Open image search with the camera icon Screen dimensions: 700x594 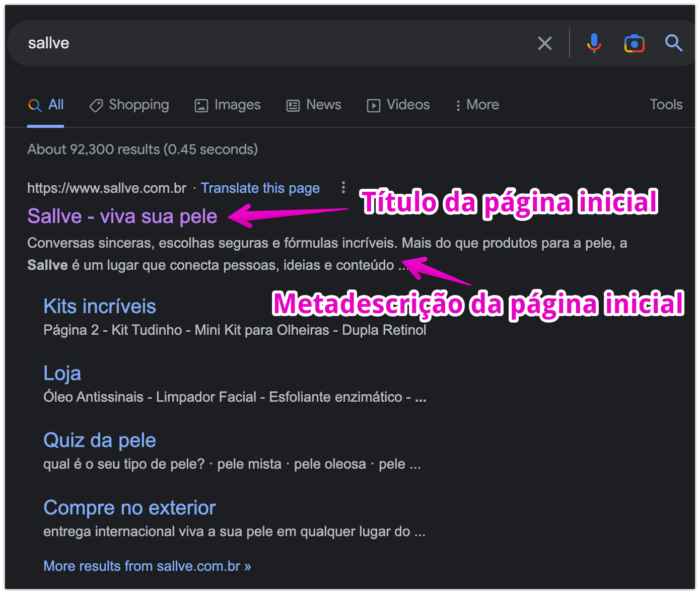tap(635, 44)
